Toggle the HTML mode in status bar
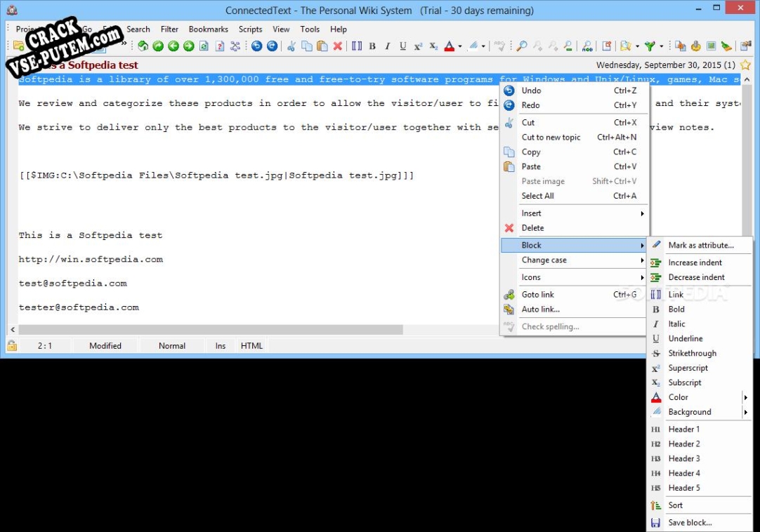 (251, 346)
